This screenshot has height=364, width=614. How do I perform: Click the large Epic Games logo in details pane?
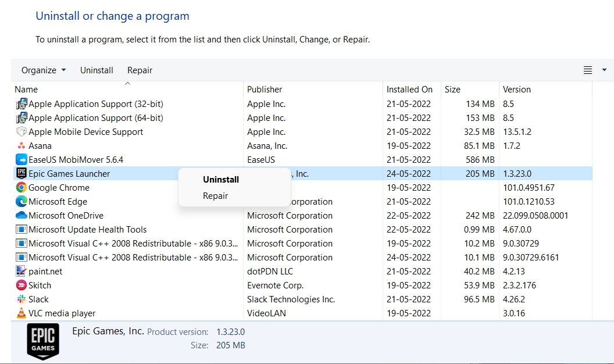(44, 341)
